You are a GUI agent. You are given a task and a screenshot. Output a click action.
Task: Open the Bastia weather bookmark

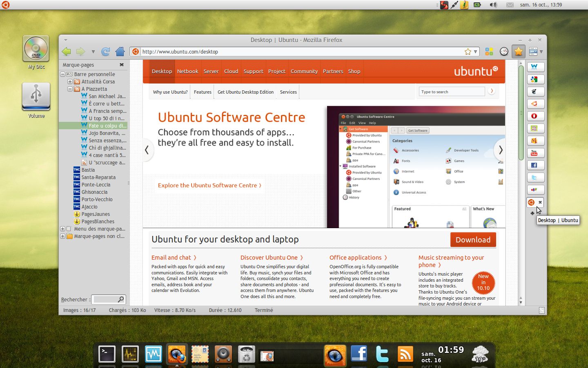[84, 170]
